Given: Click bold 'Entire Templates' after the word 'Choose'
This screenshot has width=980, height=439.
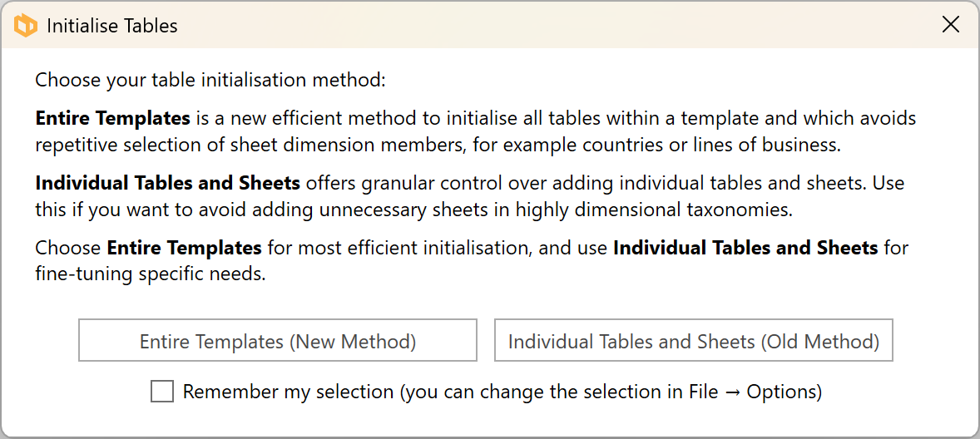Looking at the screenshot, I should tap(185, 248).
